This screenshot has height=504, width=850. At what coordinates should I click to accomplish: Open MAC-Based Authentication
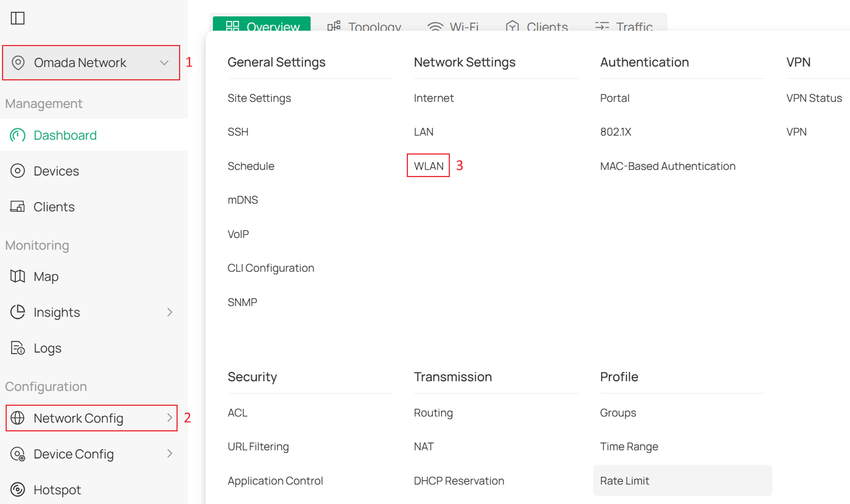pyautogui.click(x=668, y=166)
